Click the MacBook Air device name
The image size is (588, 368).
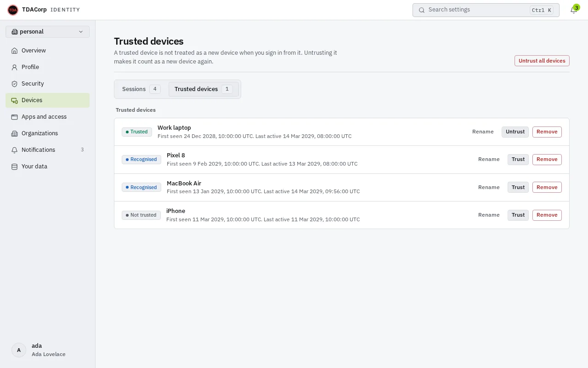click(184, 183)
